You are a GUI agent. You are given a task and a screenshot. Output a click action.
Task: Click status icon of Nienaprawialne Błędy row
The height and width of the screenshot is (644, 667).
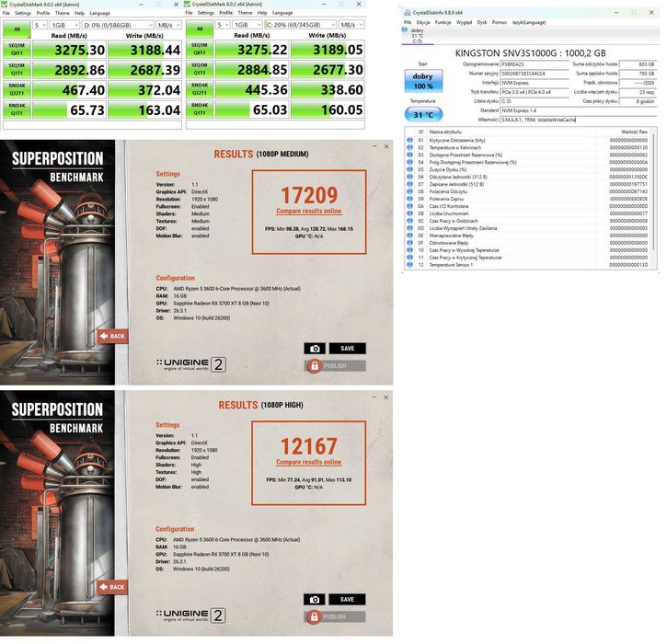click(x=409, y=236)
